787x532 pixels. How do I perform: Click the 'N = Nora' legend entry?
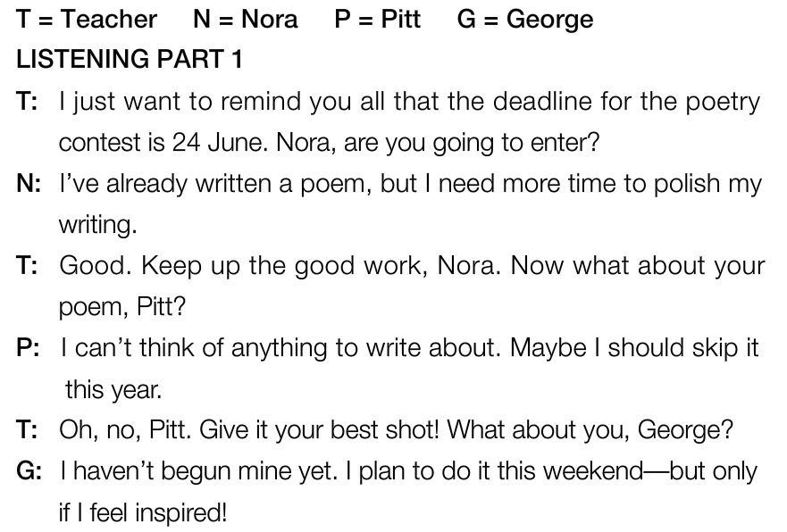point(246,19)
